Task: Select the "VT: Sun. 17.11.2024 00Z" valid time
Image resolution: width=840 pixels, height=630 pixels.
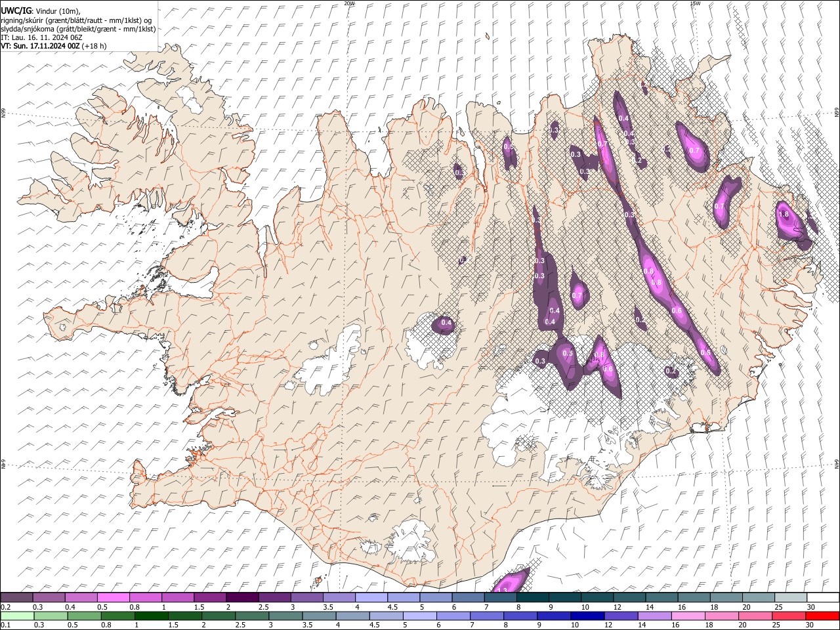Action: [40, 46]
